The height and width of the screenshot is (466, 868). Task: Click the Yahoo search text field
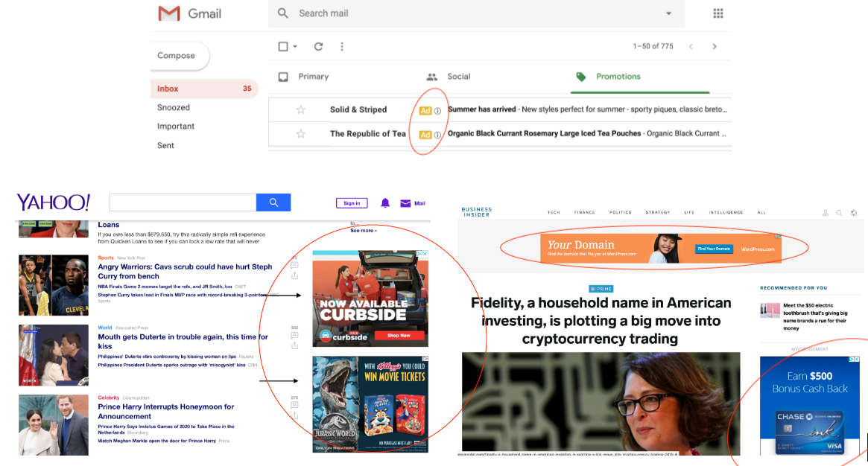[183, 202]
